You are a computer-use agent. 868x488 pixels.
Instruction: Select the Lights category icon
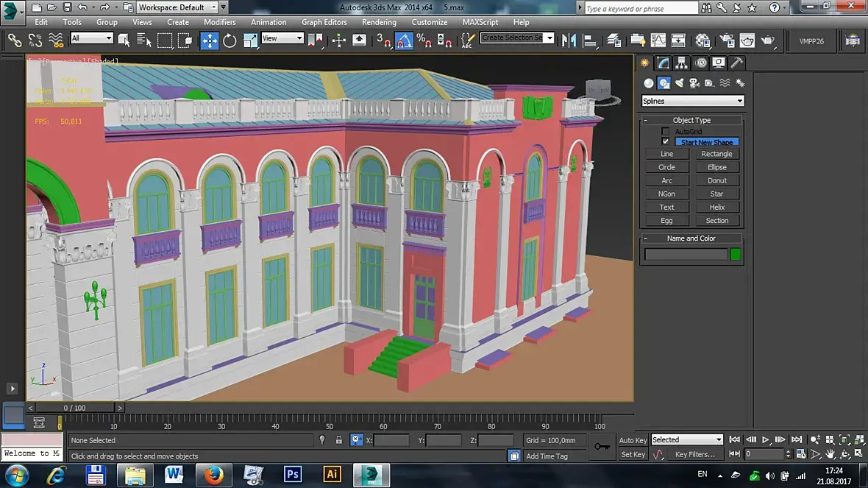[679, 83]
